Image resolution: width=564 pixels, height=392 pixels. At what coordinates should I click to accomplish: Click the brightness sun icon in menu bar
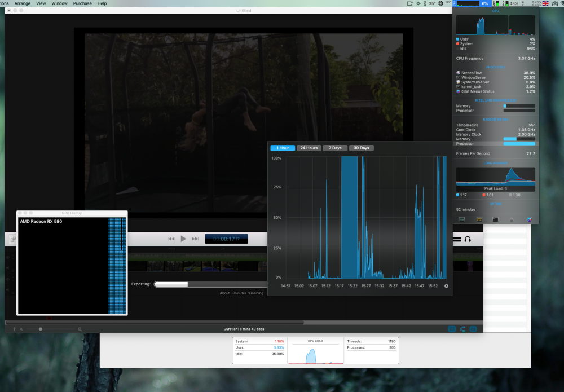pyautogui.click(x=418, y=3)
